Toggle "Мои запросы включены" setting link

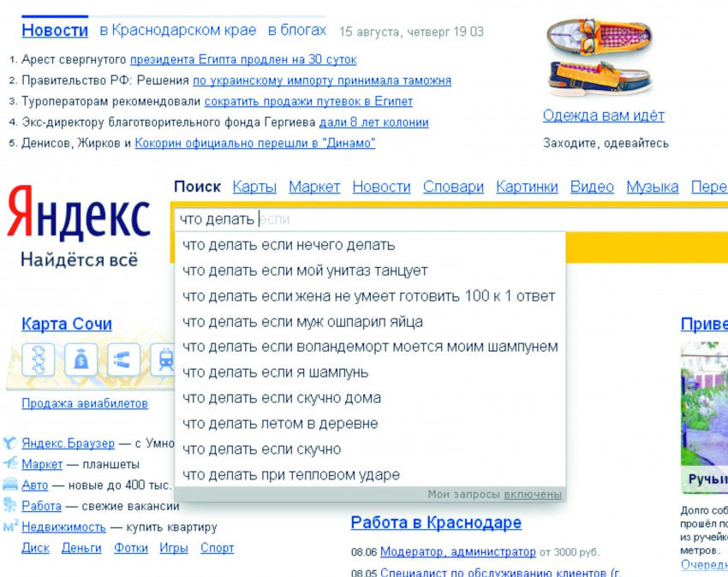[x=533, y=494]
